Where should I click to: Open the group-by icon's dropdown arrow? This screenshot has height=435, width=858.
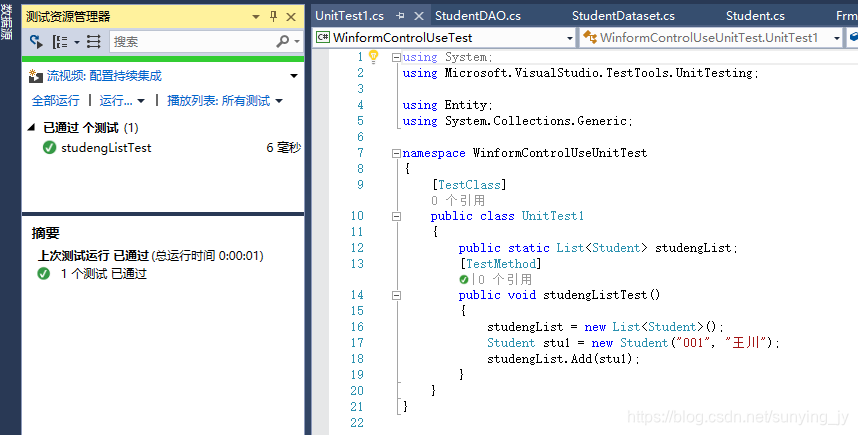pos(77,42)
